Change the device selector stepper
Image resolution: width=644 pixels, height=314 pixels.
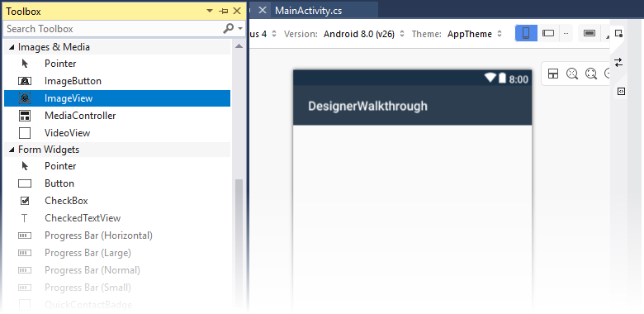(274, 34)
